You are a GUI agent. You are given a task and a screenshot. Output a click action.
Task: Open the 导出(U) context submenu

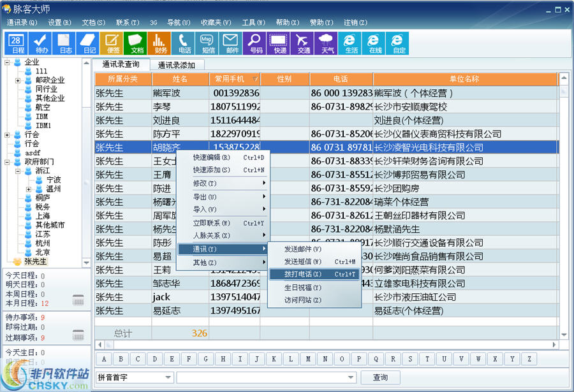tap(223, 197)
